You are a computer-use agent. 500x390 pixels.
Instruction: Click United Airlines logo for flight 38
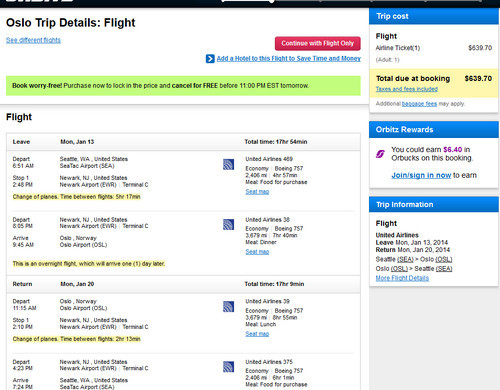click(228, 224)
